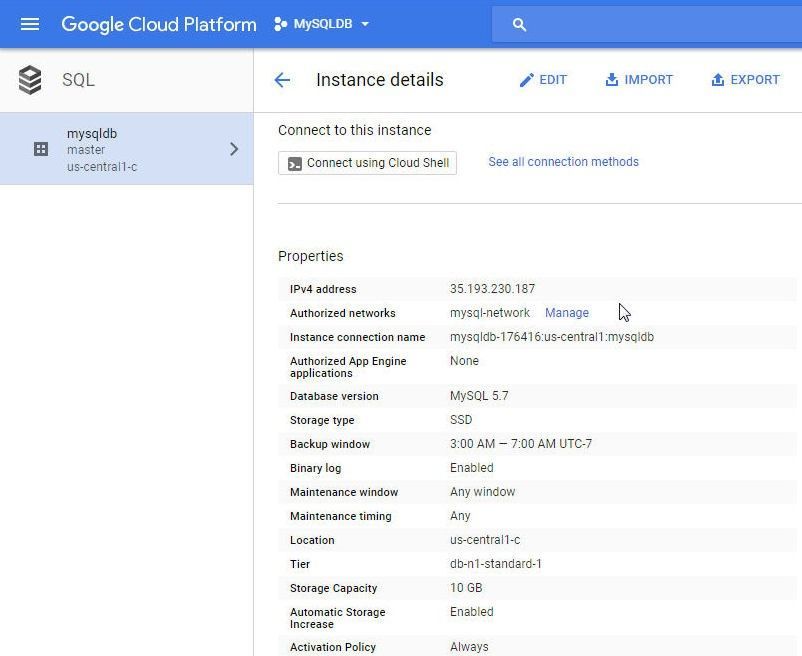Click the MySQLDB project hexagon icon
Viewport: 802px width, 656px height.
pos(280,24)
